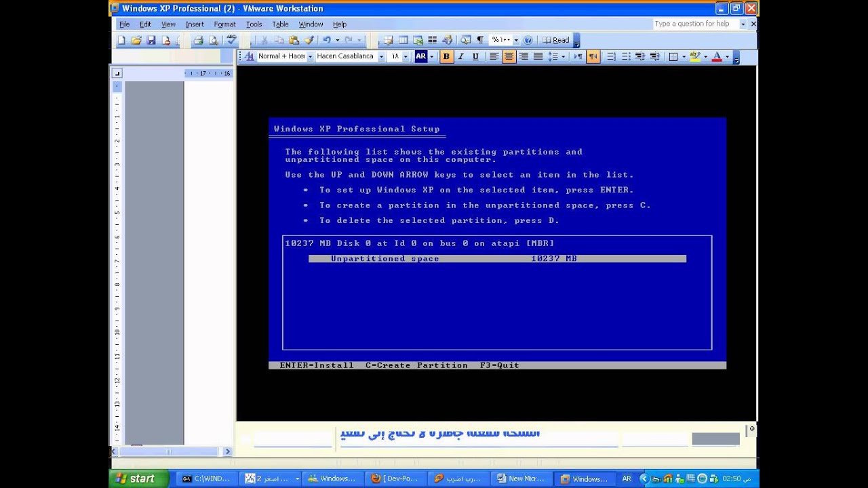Apply a numbered list
This screenshot has height=488, width=868.
[x=612, y=57]
